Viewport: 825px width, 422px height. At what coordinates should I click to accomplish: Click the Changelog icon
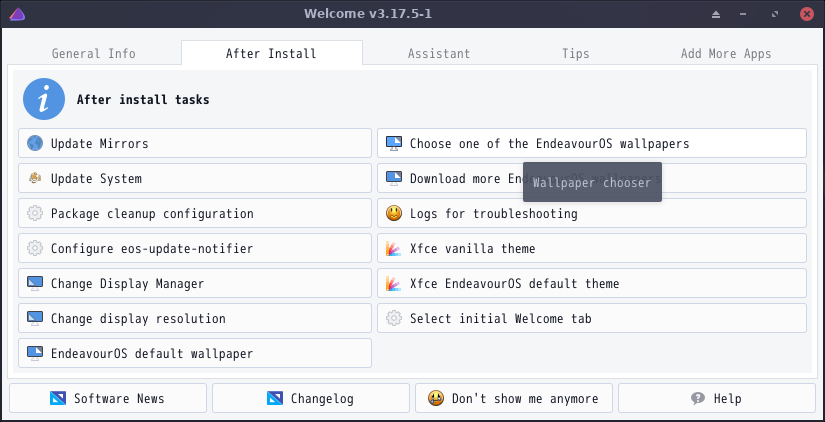coord(275,398)
